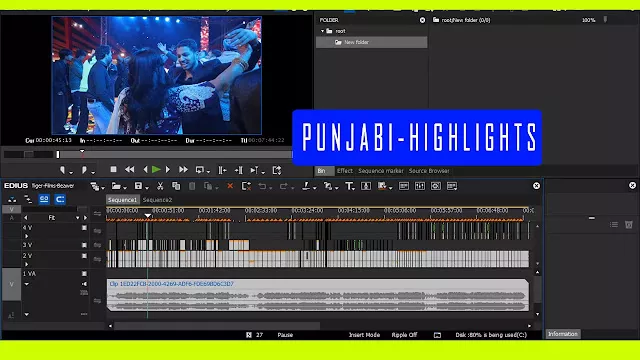Click ripple delete icon
Screen dimensions: 640x360
[x=246, y=186]
